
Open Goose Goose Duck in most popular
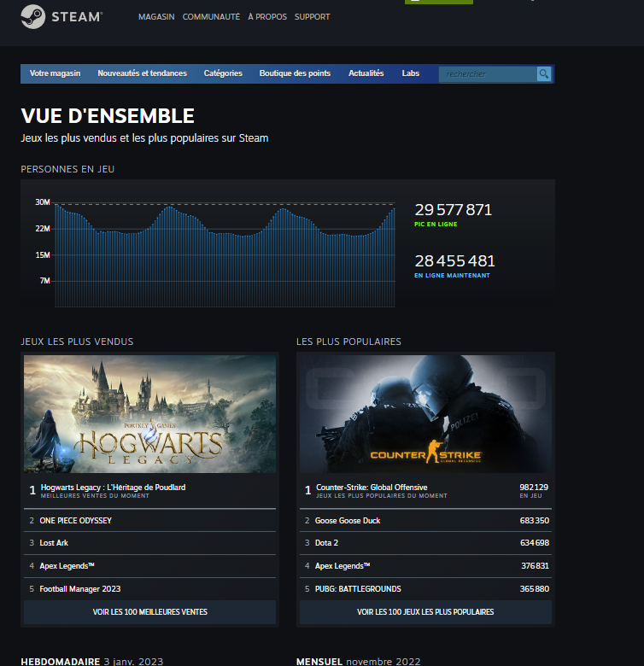coord(348,521)
